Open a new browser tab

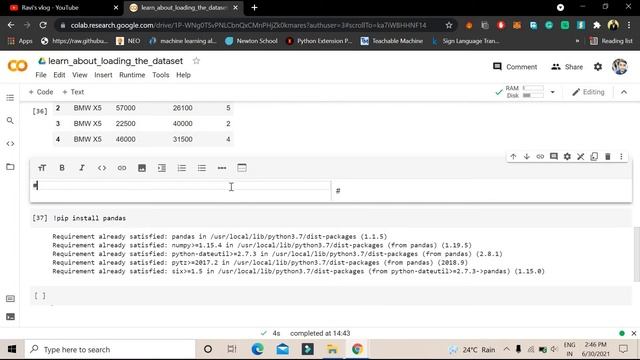click(x=254, y=7)
